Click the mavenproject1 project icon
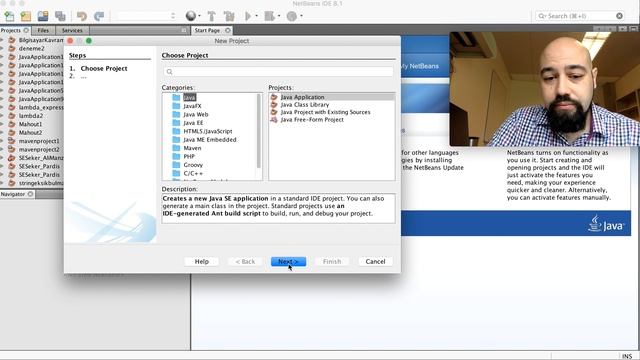 12,141
